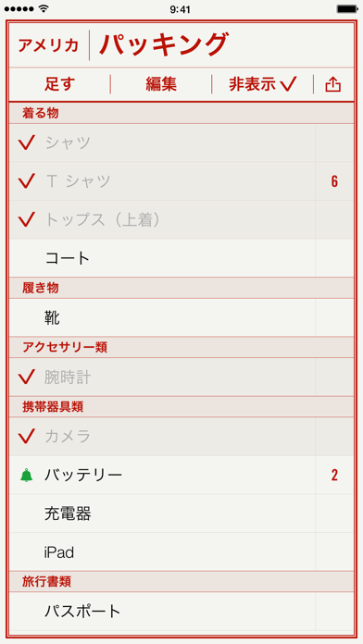Uncheck the トップス(上着) checkmark
The image size is (363, 644).
26,219
